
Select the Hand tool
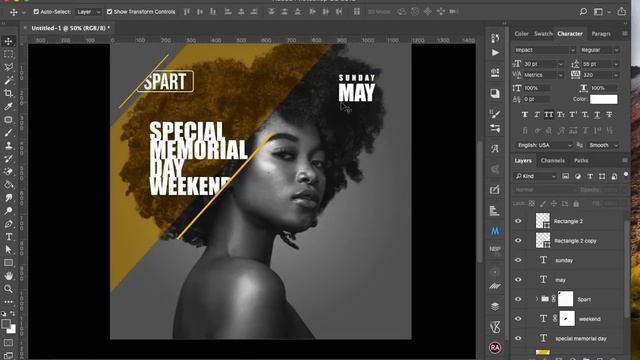8,276
